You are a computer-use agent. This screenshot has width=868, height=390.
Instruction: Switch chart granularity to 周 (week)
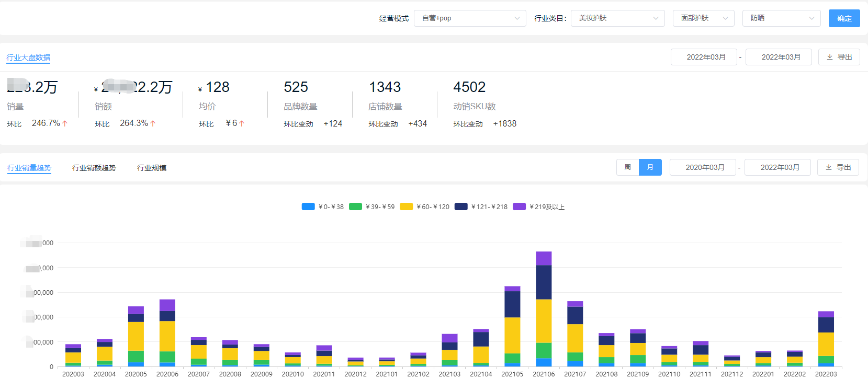click(x=627, y=167)
